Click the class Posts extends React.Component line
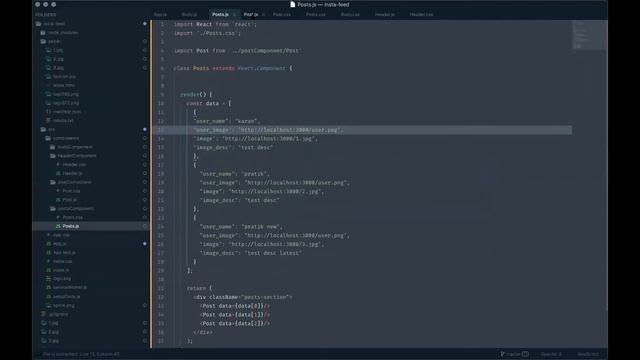This screenshot has height=360, width=640. point(233,68)
